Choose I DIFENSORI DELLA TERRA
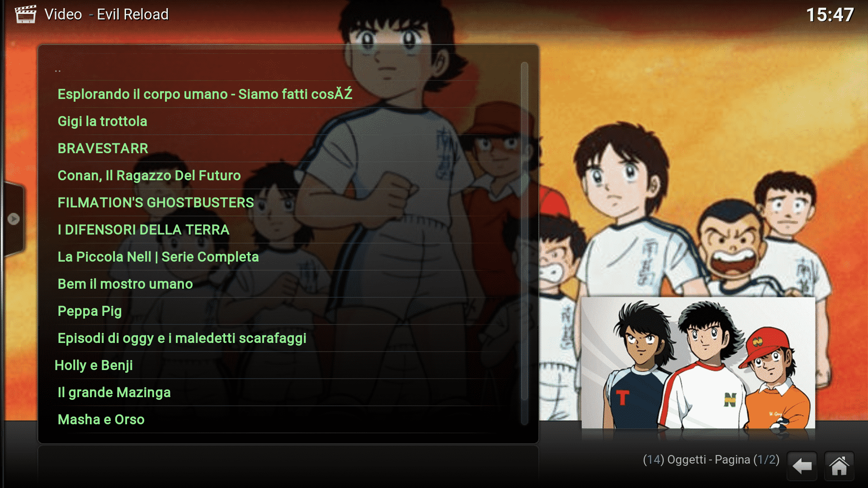868x488 pixels. [x=280, y=230]
